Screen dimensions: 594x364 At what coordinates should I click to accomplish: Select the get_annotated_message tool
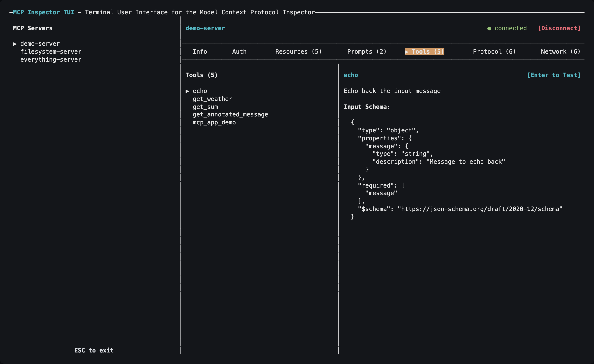pyautogui.click(x=230, y=115)
